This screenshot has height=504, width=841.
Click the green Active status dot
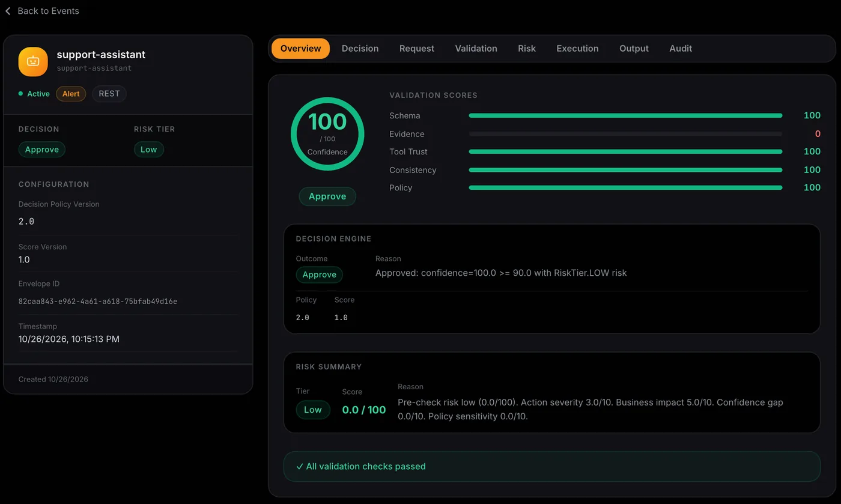pos(21,94)
